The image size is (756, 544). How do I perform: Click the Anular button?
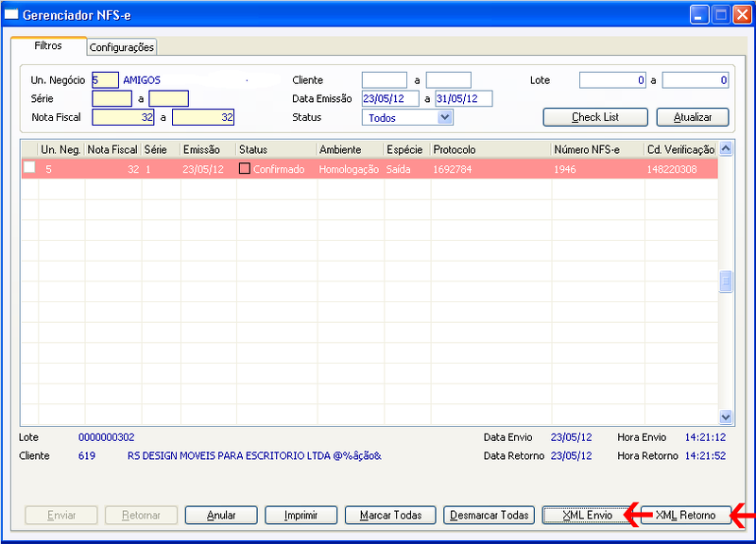pos(221,515)
